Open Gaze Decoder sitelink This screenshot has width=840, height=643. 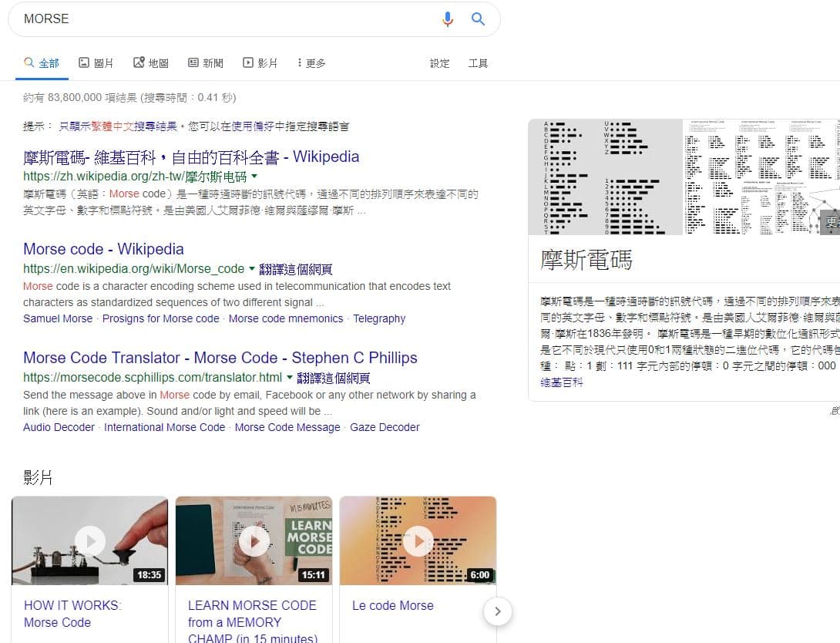[x=385, y=427]
